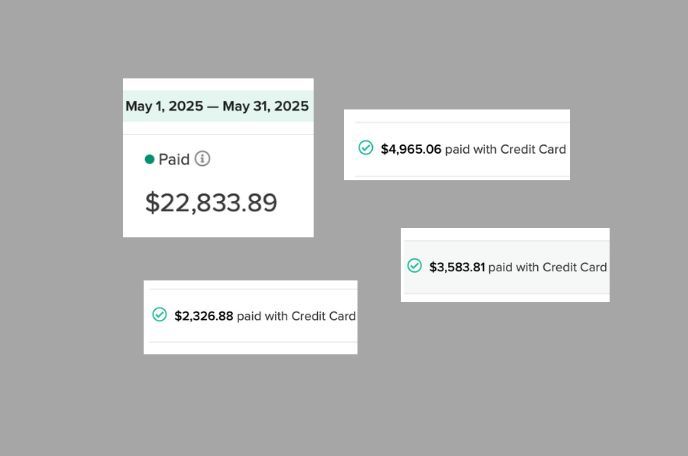The height and width of the screenshot is (456, 688).
Task: Click the green status dot beside Paid
Action: [150, 159]
